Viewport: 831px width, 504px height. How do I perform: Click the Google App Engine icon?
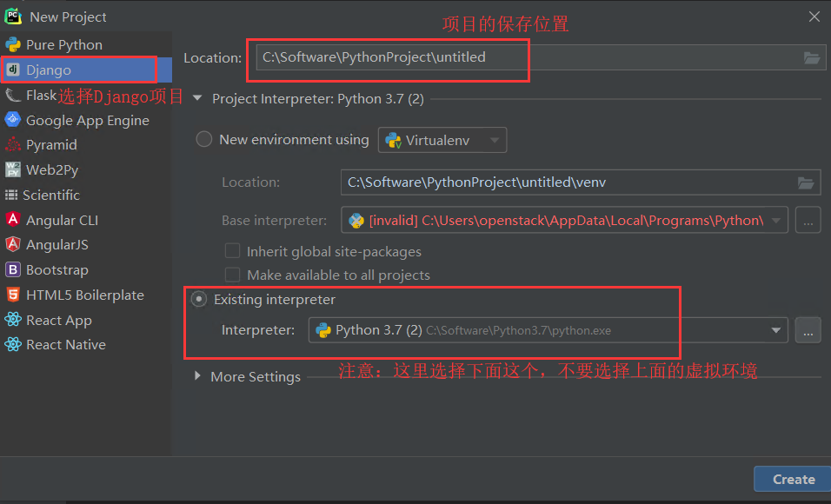pos(12,120)
